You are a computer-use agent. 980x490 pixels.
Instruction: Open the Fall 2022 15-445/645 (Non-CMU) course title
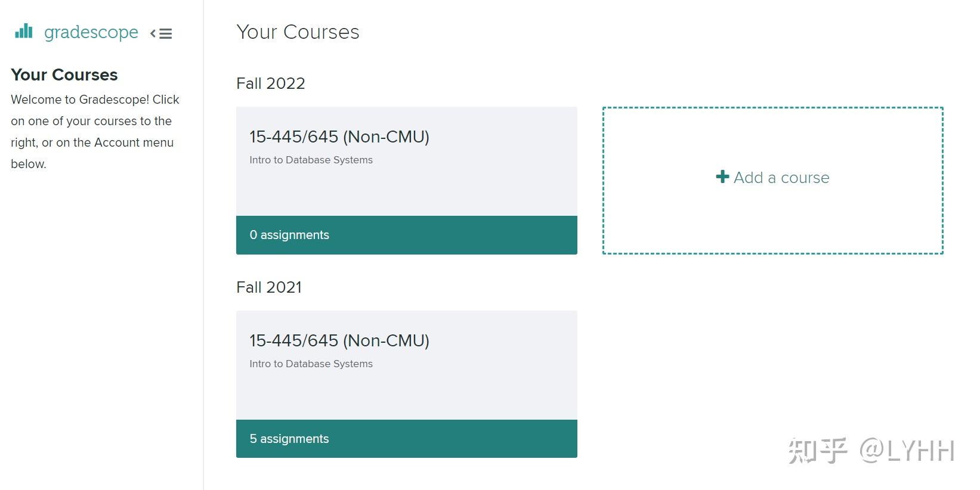tap(339, 137)
